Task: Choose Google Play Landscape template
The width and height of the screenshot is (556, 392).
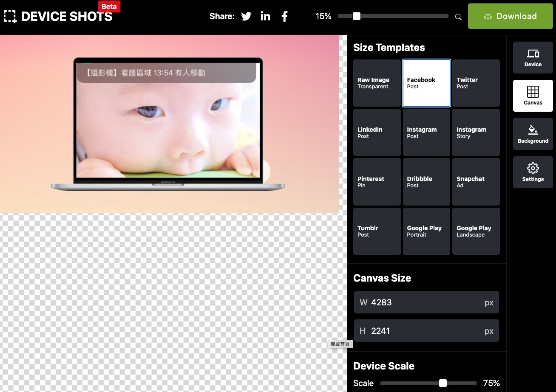Action: tap(476, 231)
